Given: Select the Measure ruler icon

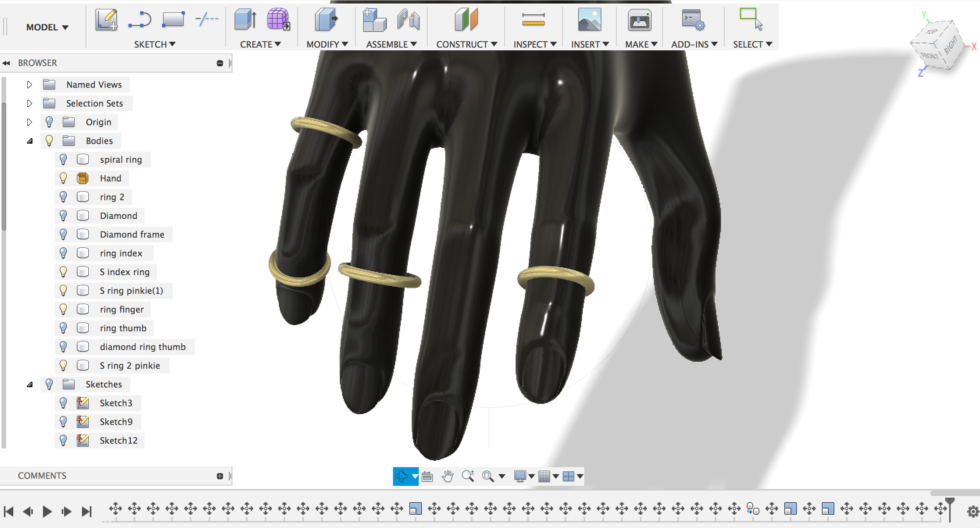Looking at the screenshot, I should click(533, 20).
